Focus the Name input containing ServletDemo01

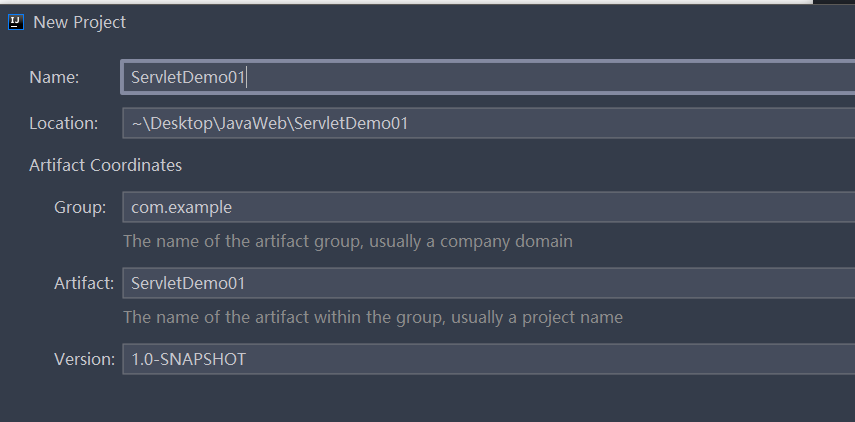(487, 77)
